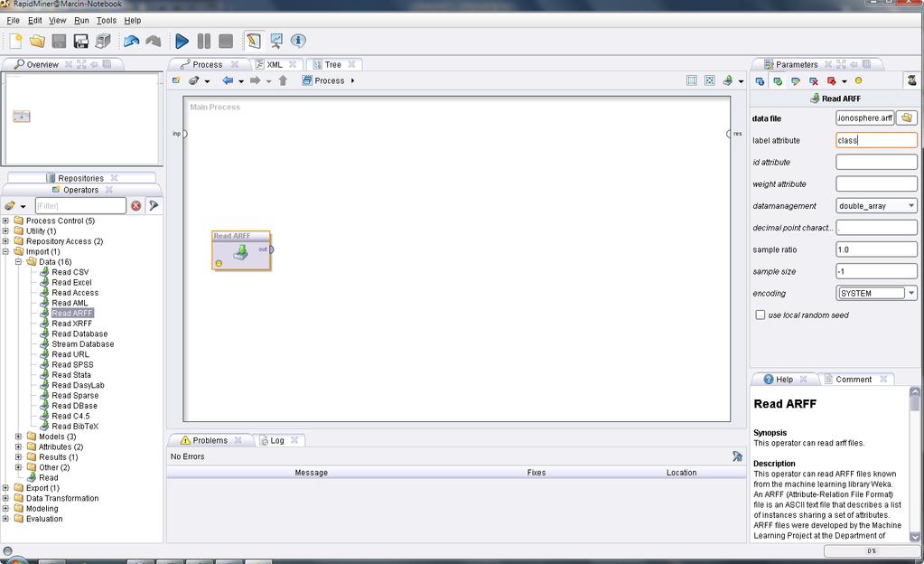924x564 pixels.
Task: Click auto-arrange layout icon in process toolbar
Action: pyautogui.click(x=692, y=80)
